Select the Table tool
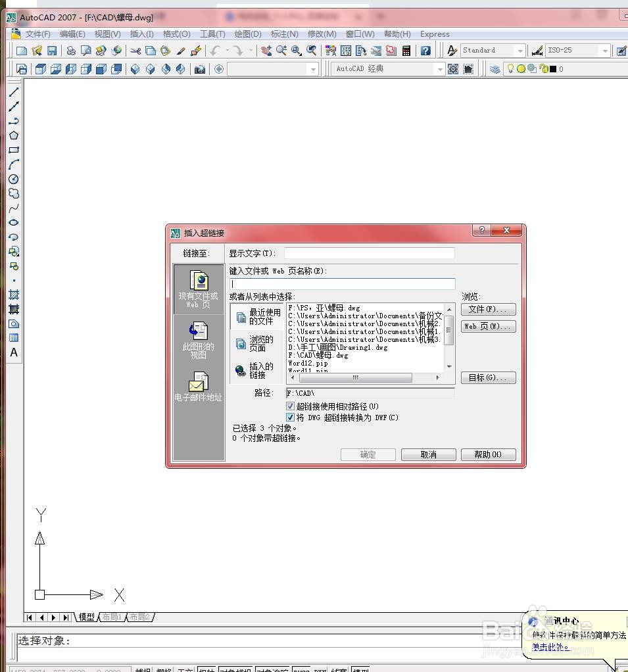 (x=14, y=338)
